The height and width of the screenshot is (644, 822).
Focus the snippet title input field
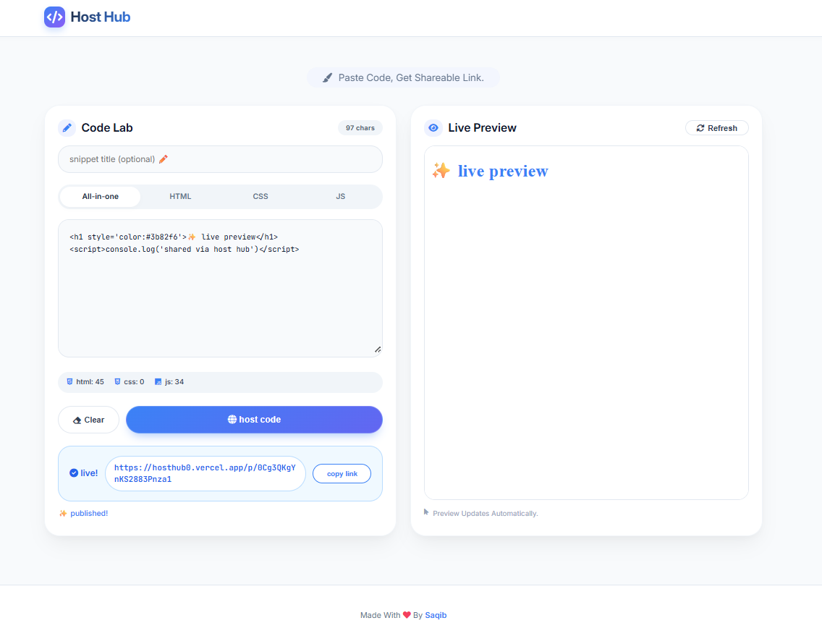point(220,159)
